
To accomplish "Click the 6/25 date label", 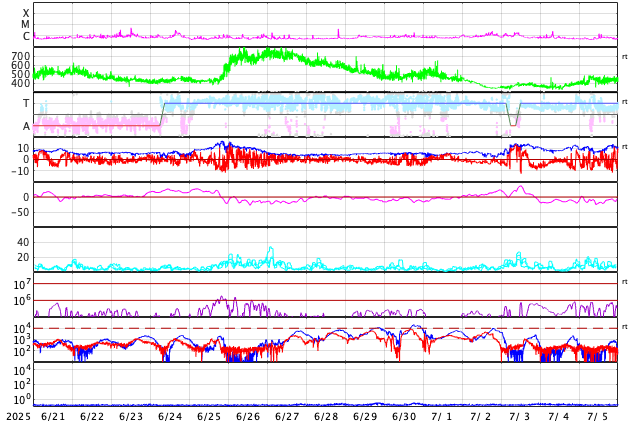I will point(209,417).
